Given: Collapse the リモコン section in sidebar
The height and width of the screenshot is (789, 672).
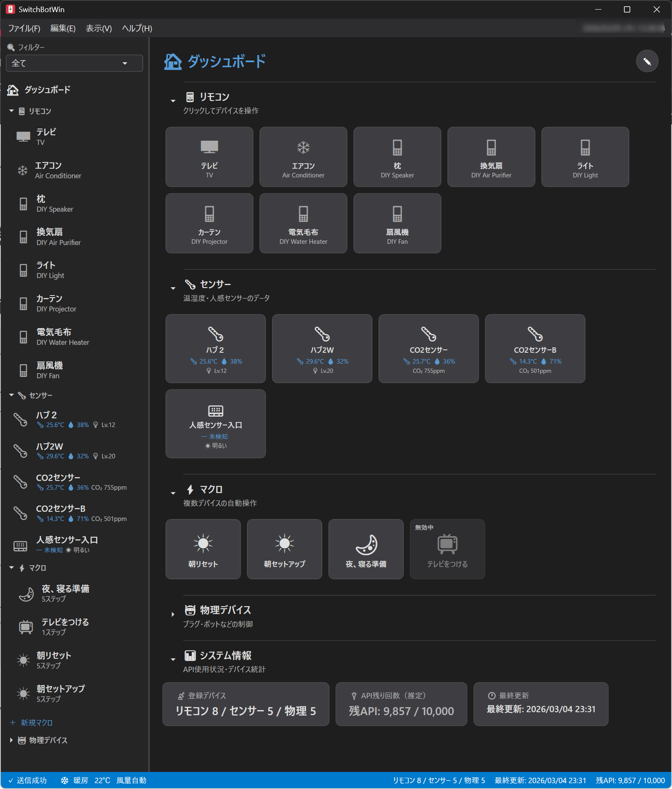Looking at the screenshot, I should pos(12,111).
